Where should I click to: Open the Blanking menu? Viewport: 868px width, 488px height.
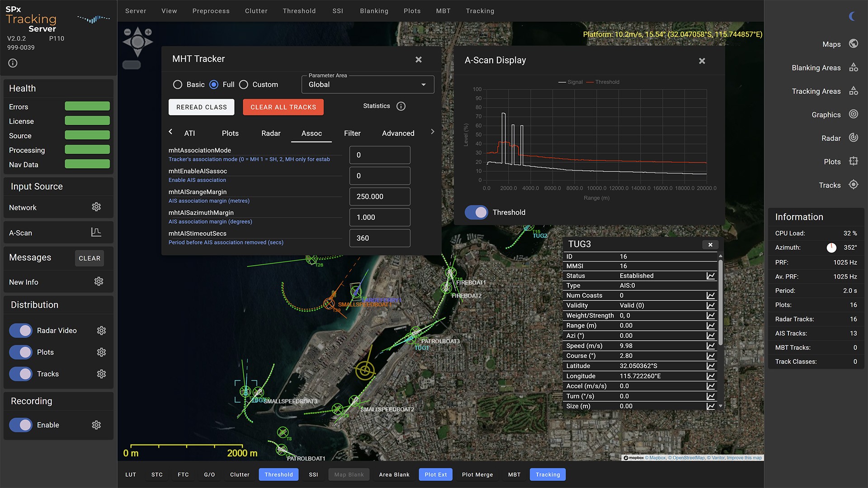point(374,11)
